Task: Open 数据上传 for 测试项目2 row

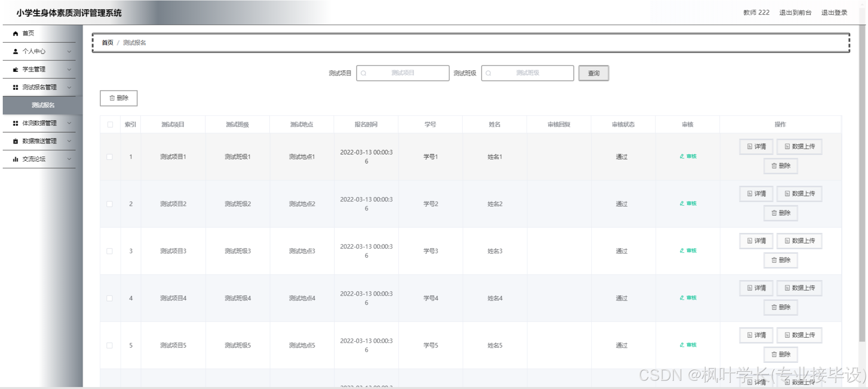Action: [799, 194]
